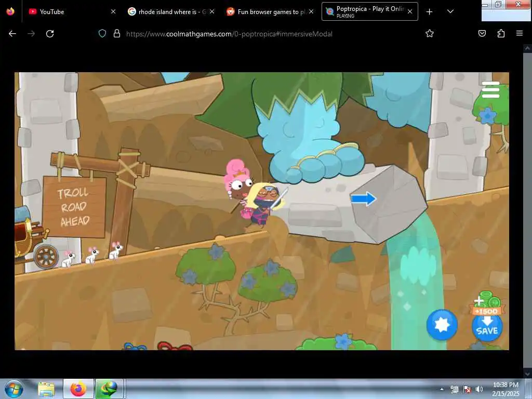Save the Poptropica game progress
The image size is (532, 399).
487,327
